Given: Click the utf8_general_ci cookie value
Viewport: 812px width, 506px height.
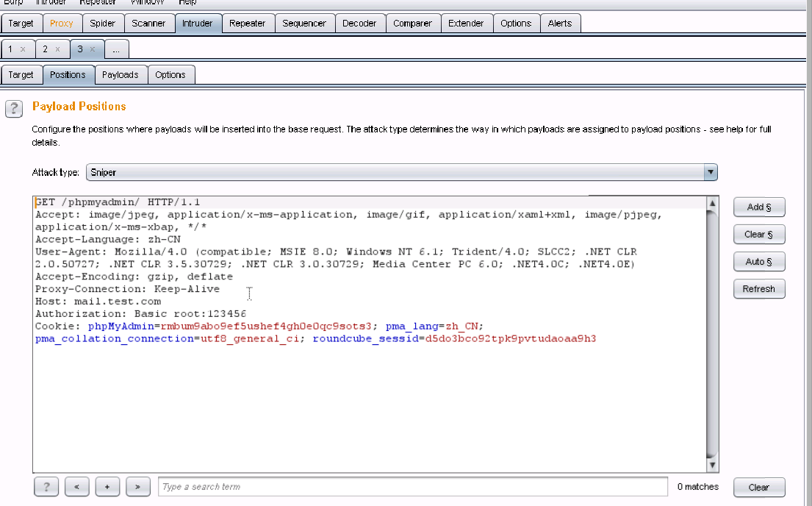Looking at the screenshot, I should (x=249, y=338).
